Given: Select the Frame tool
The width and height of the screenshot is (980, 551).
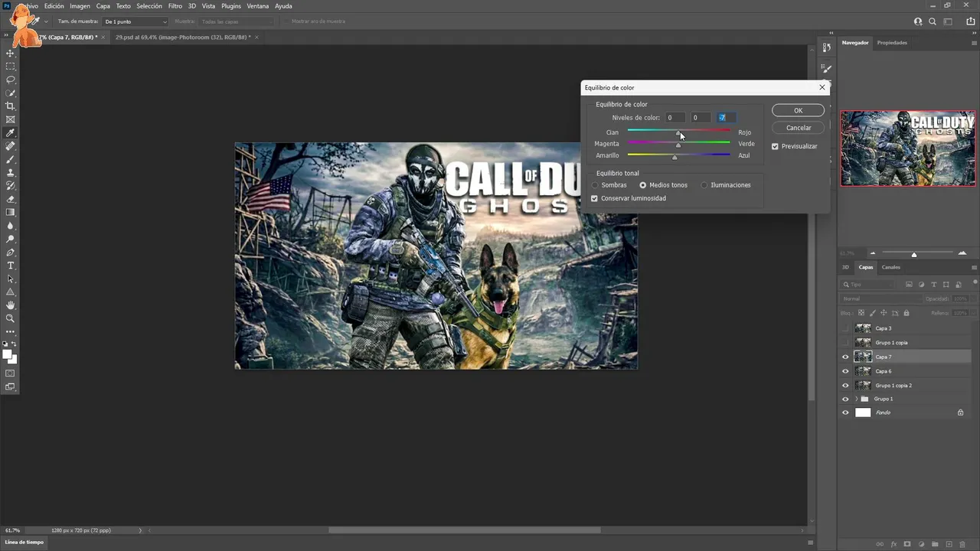Looking at the screenshot, I should (x=11, y=119).
